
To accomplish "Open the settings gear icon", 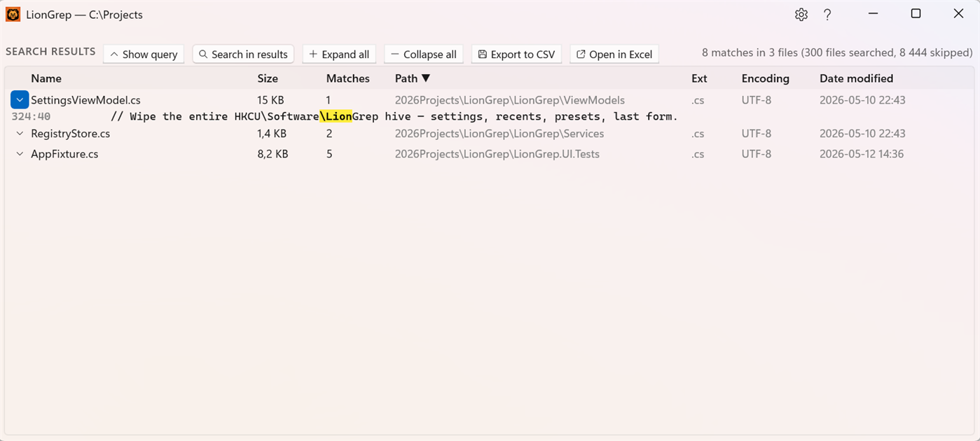I will [x=801, y=15].
